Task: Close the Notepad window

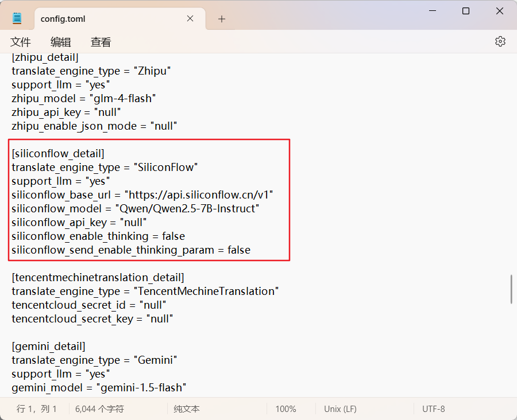Action: 500,11
